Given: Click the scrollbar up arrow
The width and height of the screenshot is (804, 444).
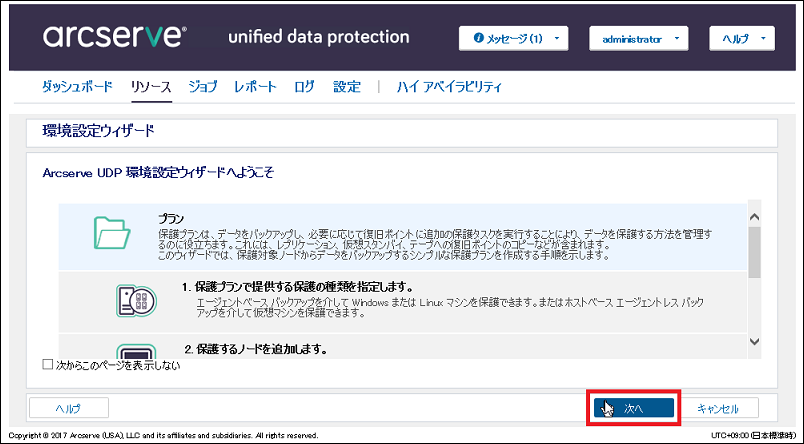Looking at the screenshot, I should click(x=754, y=217).
